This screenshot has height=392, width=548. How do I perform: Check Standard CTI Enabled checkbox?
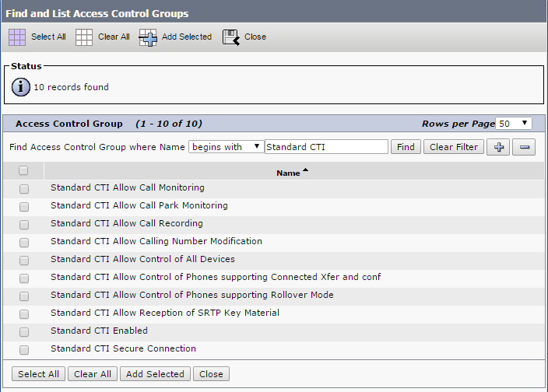[x=24, y=331]
